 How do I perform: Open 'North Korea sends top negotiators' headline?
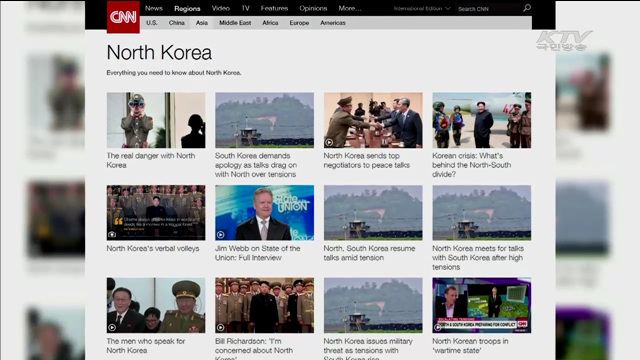pyautogui.click(x=367, y=160)
